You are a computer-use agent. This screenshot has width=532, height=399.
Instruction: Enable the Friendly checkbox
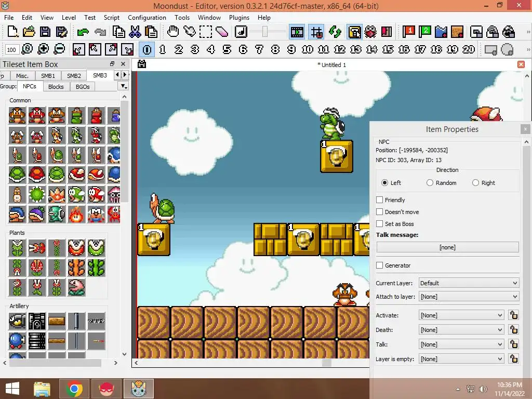(x=380, y=200)
